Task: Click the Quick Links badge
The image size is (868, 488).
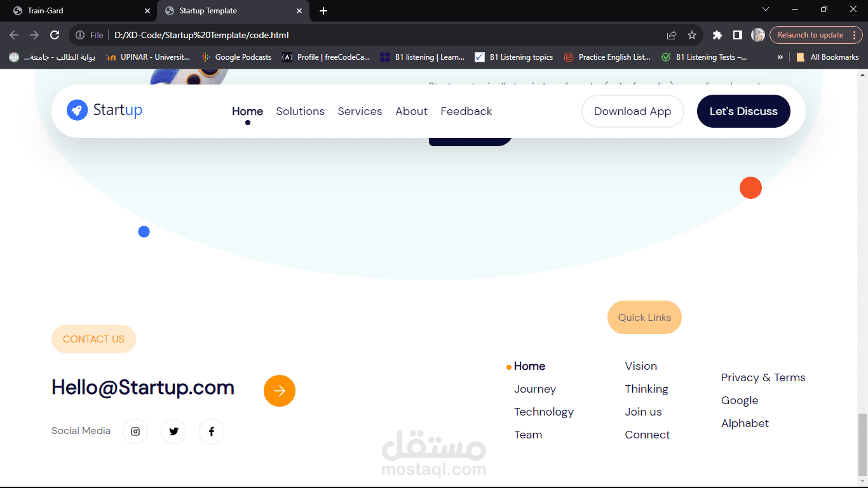Action: [644, 317]
